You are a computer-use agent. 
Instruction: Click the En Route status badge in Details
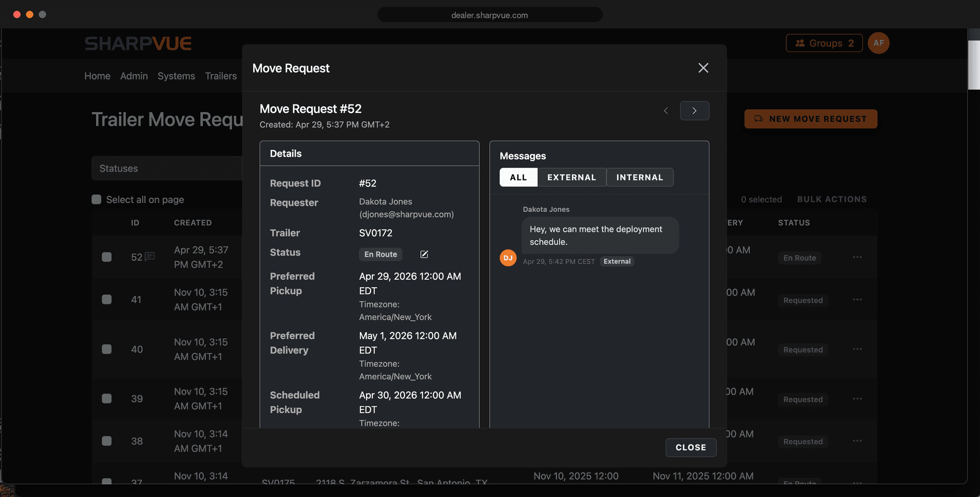pos(380,254)
